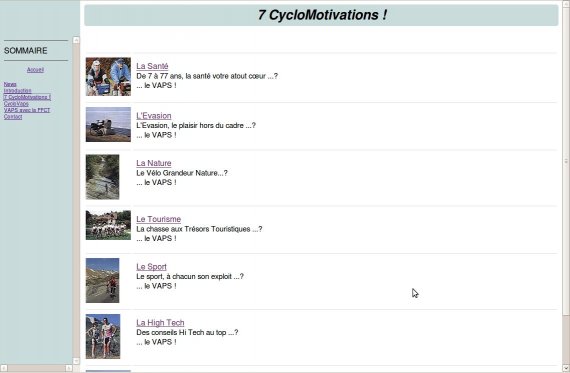Viewport: 570px width, 373px height.
Task: Click the '7 CycloMotivations !' page heading
Action: [322, 15]
